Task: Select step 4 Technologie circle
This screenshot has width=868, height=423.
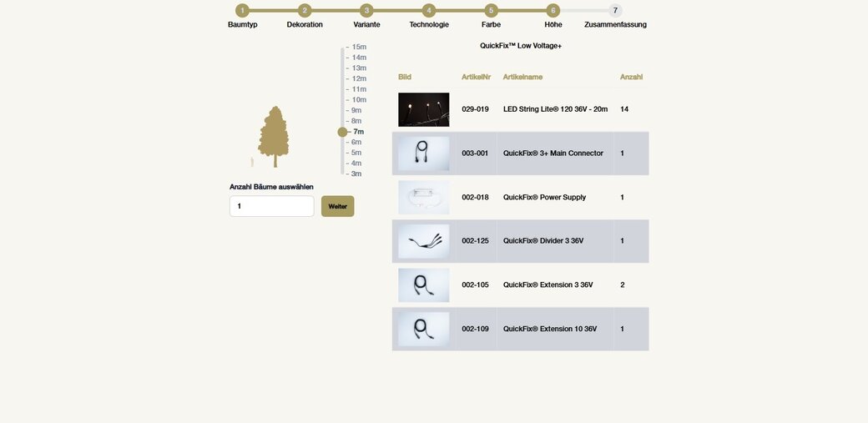Action: click(429, 11)
